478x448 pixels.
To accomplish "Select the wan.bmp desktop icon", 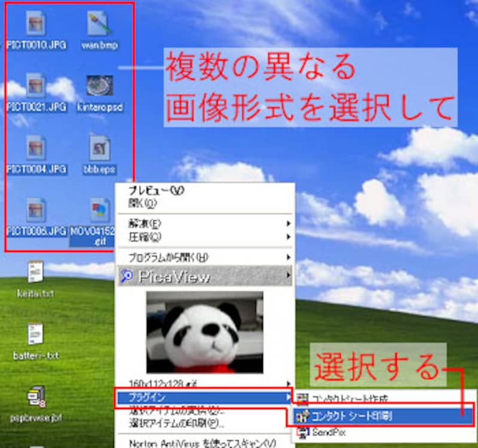I will pos(100,23).
